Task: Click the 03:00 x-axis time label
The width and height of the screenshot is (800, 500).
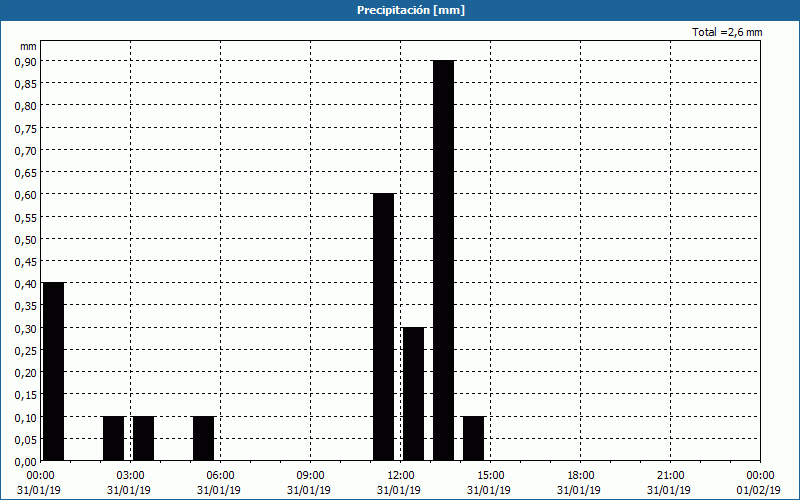Action: pos(130,476)
